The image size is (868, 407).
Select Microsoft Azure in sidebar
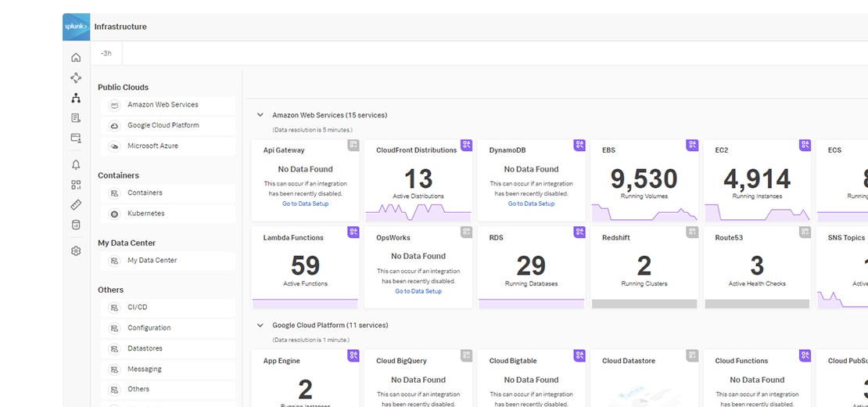[x=167, y=146]
